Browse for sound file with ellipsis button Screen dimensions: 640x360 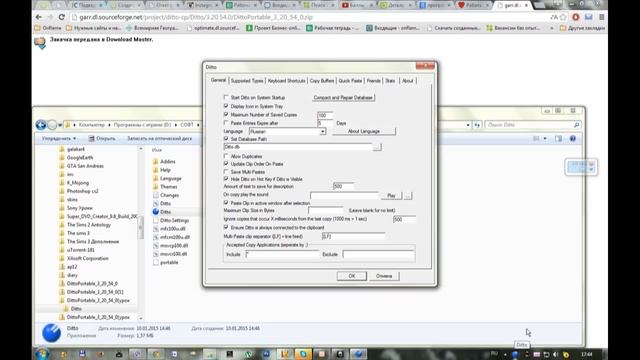[408, 196]
